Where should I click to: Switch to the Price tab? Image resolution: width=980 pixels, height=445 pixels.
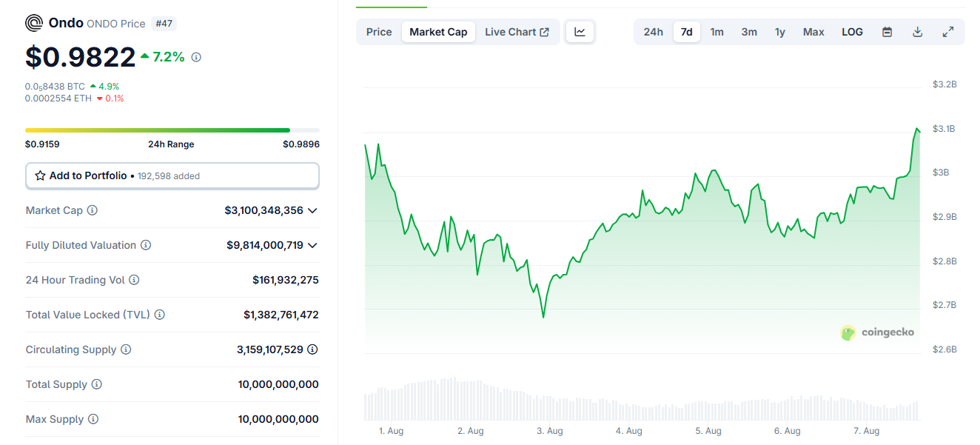(x=379, y=32)
